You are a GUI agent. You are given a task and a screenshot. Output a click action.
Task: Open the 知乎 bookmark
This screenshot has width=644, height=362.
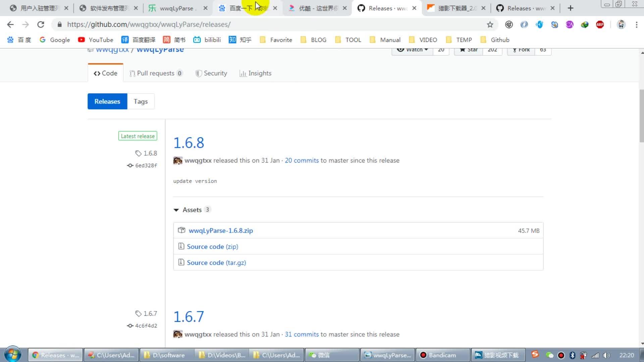240,40
